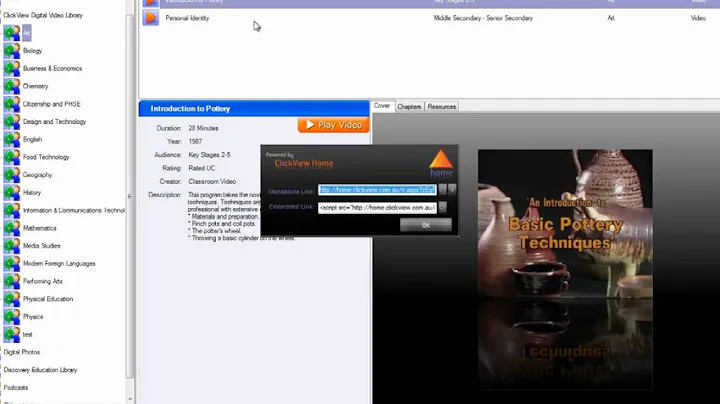Click the Mathematics category icon
Screen dimensions: 720x404
coord(12,228)
